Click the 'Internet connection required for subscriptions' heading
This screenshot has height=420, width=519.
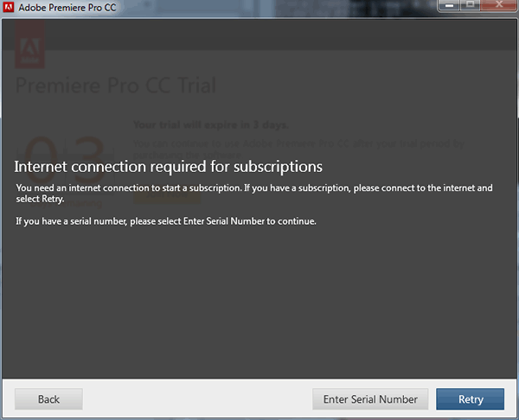pos(168,167)
